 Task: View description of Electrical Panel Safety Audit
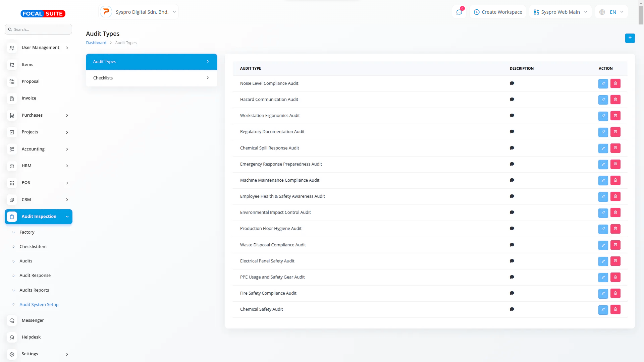[512, 261]
